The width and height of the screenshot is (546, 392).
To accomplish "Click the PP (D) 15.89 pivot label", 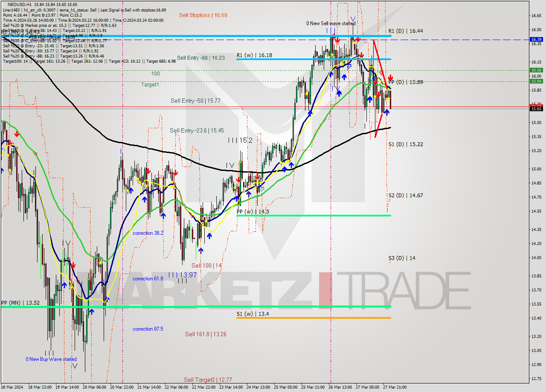I will click(x=406, y=82).
